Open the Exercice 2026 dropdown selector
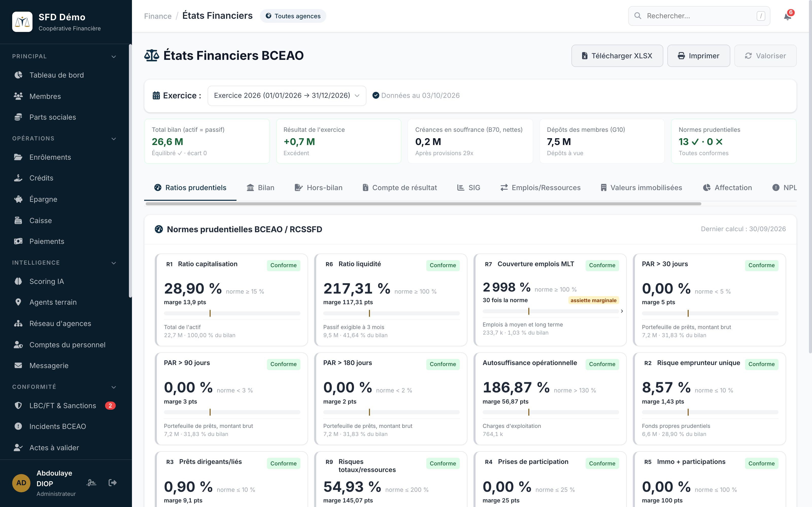Screen dimensions: 812x507 click(286, 96)
